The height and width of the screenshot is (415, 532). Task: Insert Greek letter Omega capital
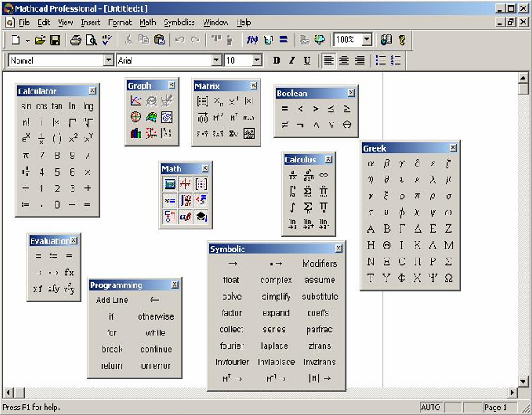(448, 277)
